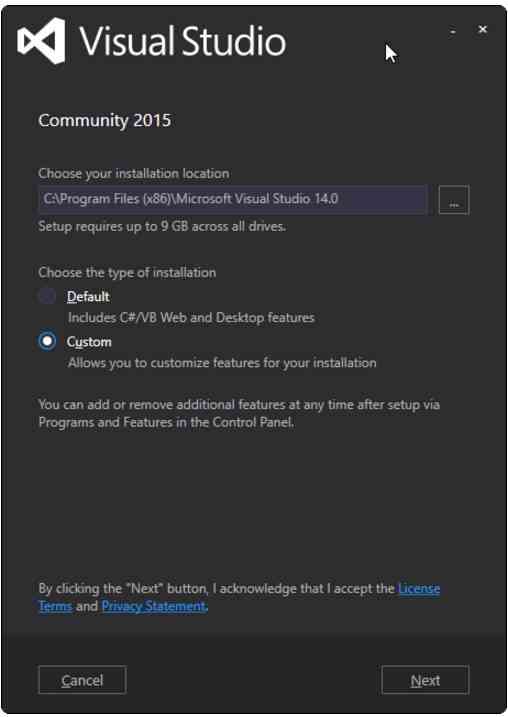Viewport: 508px width, 717px height.
Task: Select the Custom installation radio button
Action: pos(47,341)
